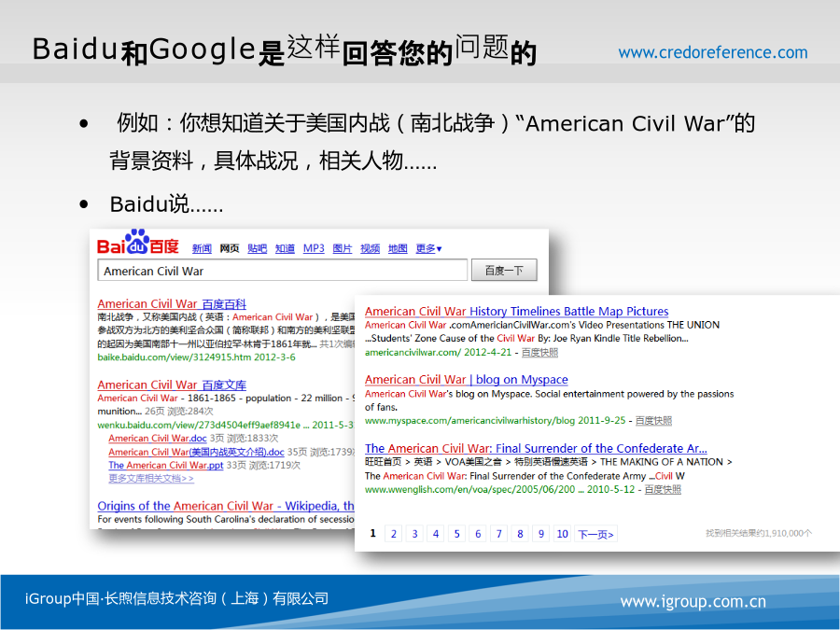Viewport: 840px width, 630px height.
Task: Go to results page 8
Action: [520, 534]
